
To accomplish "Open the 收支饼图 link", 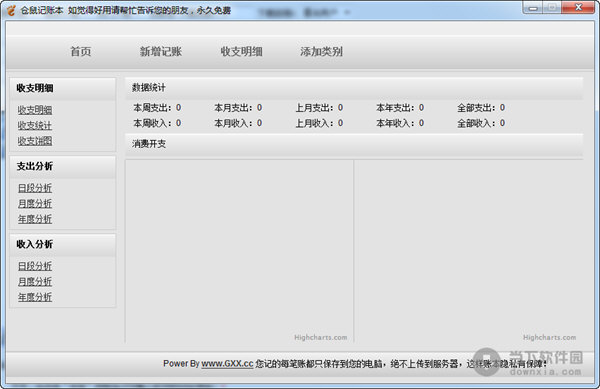I will (x=35, y=141).
